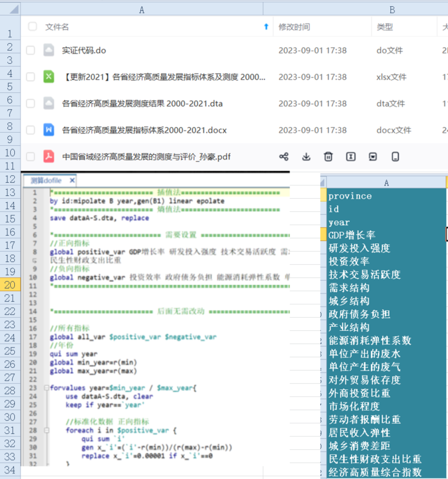The image size is (448, 479).
Task: Select spreadsheet column B header
Action: tap(392, 10)
